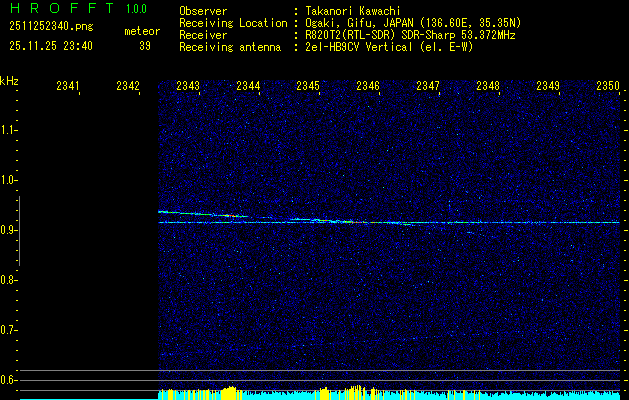Click the kHz axis unit label
This screenshot has width=629, height=400.
[x=9, y=81]
